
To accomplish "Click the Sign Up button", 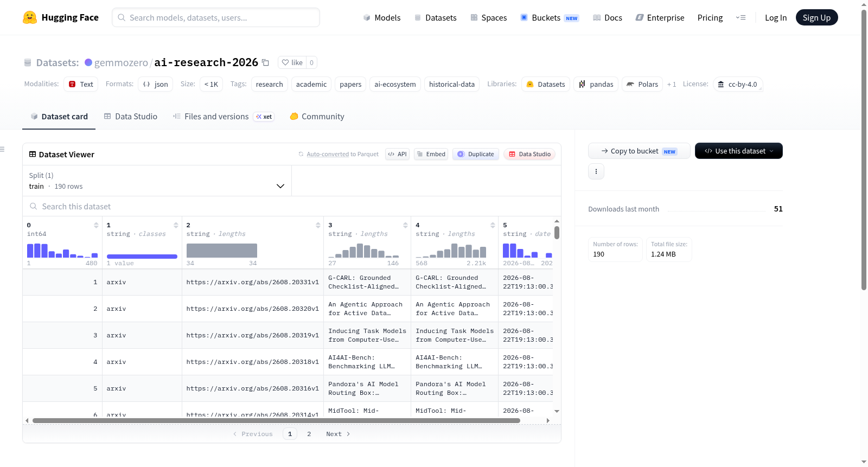I will (x=816, y=17).
